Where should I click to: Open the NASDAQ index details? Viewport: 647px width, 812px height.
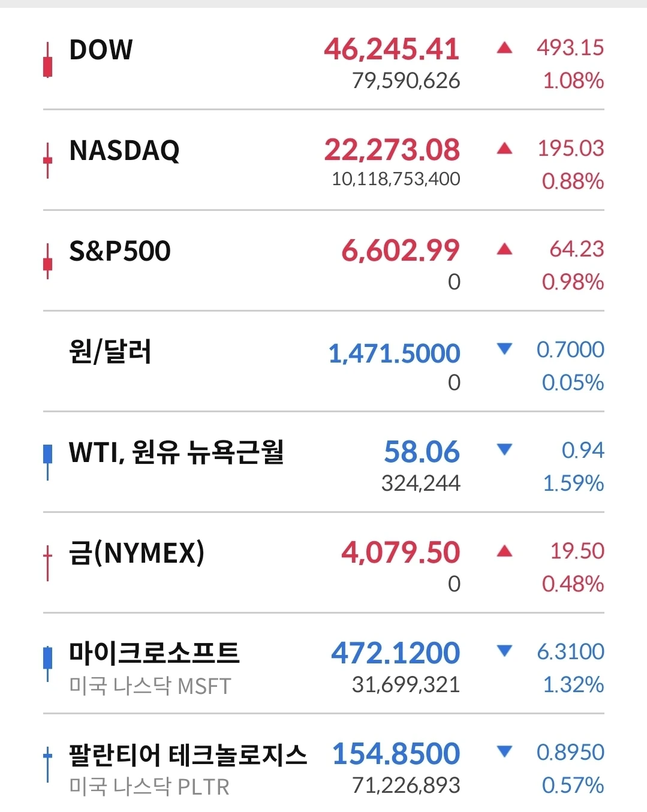[324, 160]
